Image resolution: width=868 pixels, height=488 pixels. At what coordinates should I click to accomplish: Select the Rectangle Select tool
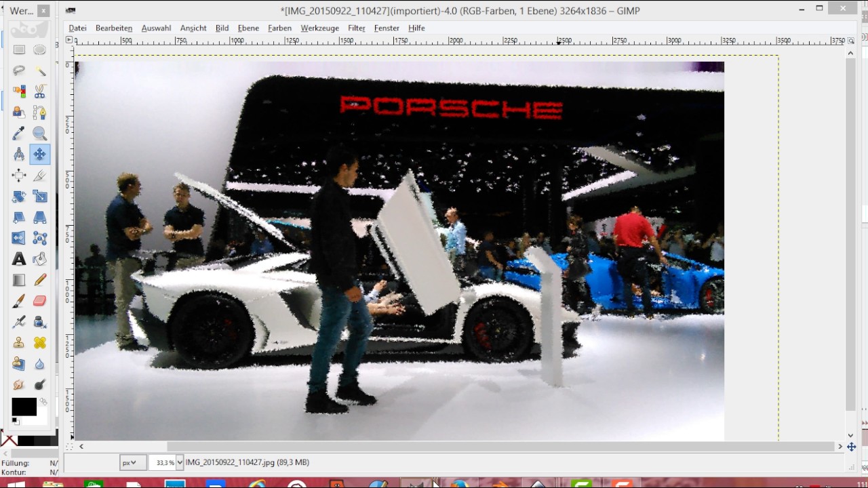point(19,49)
